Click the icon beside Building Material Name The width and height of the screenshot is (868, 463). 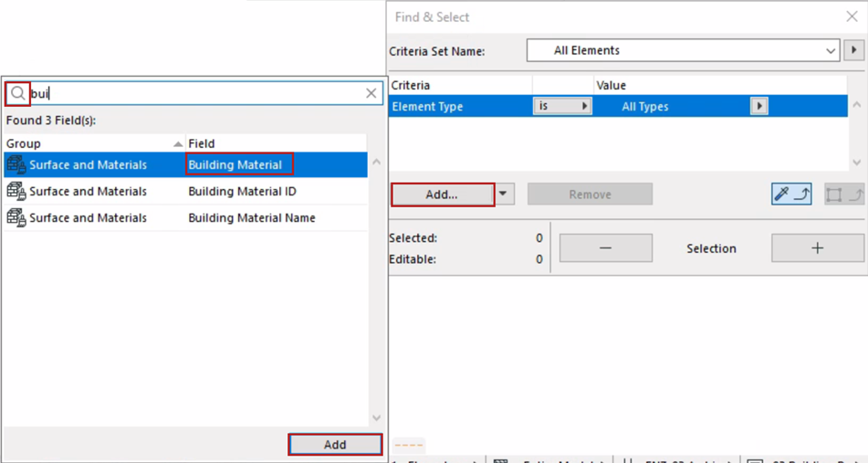tap(16, 218)
